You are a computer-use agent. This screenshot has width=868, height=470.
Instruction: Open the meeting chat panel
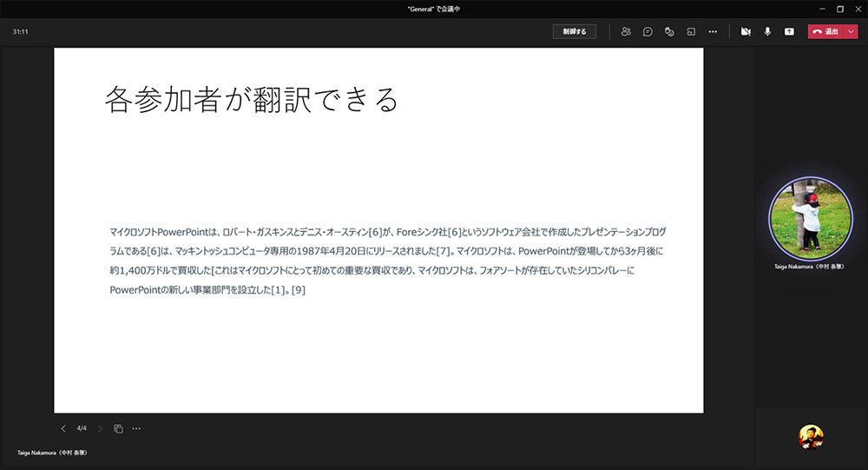click(648, 31)
